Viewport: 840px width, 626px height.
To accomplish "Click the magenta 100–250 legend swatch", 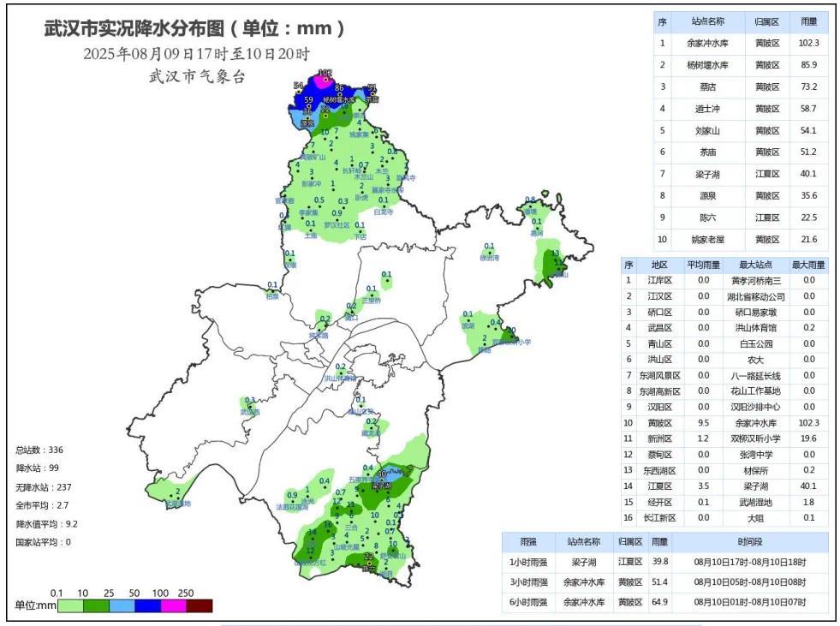I will 174,605.
